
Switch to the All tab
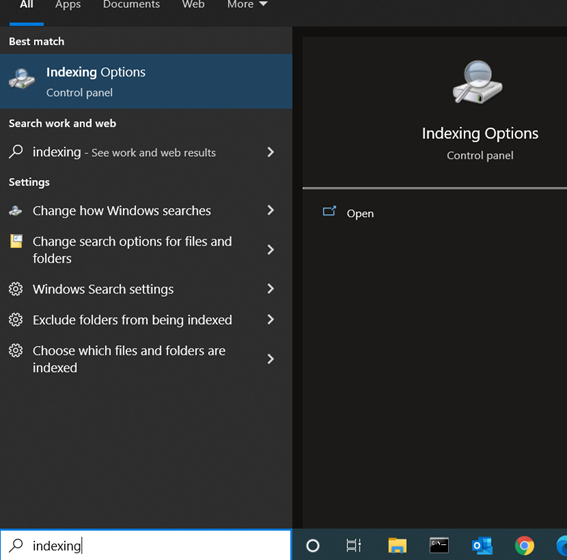click(27, 5)
